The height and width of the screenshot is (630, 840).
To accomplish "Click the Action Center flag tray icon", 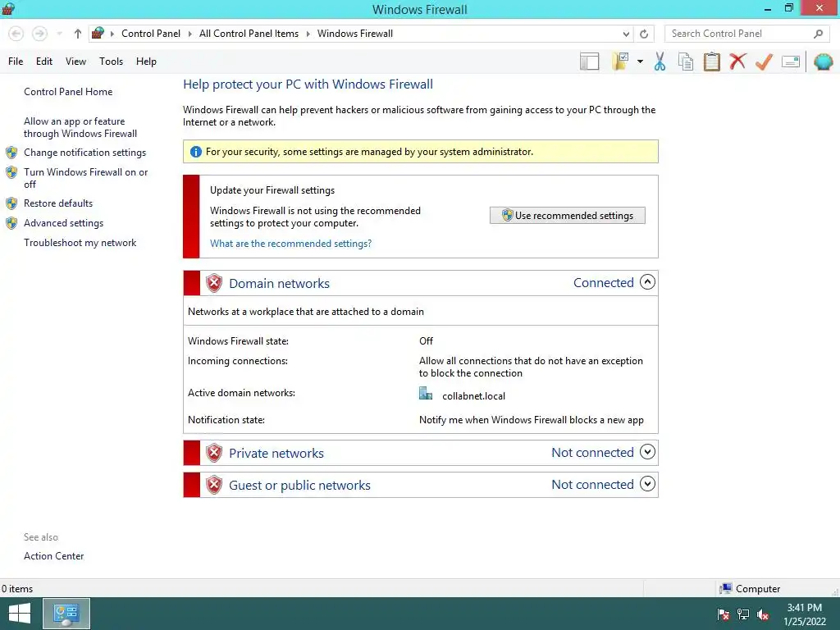I will tap(724, 614).
